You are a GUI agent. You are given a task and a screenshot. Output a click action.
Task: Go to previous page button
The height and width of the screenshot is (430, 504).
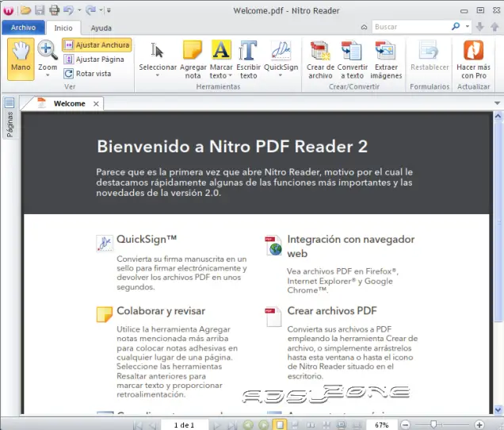[153, 425]
